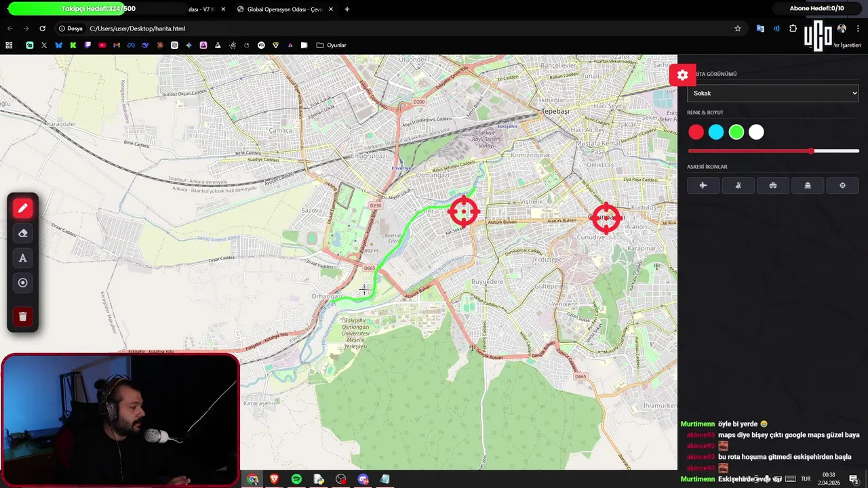The width and height of the screenshot is (868, 488).
Task: Click the crosshair target marker near Atatürk Bulvarı
Action: [x=464, y=211]
